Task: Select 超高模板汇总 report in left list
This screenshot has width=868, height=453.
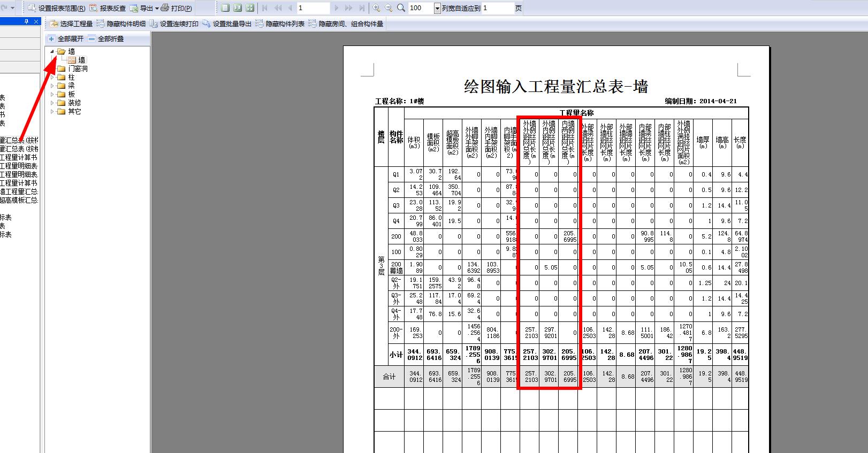Action: [x=19, y=200]
